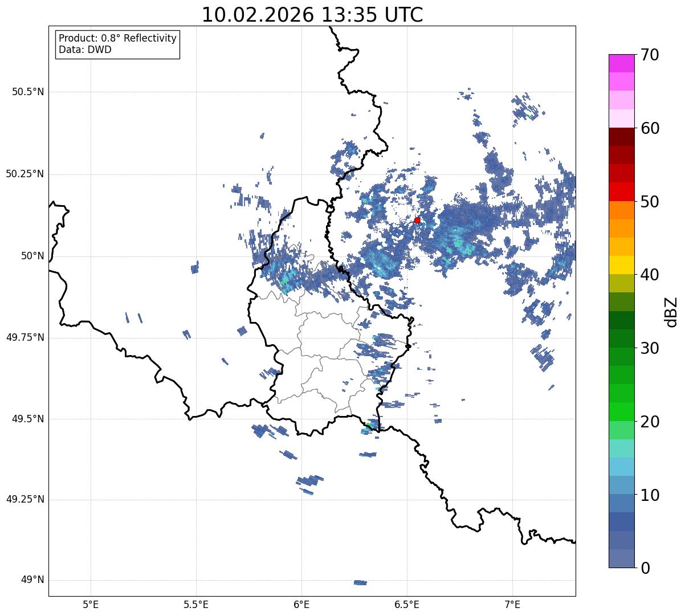Click the 6°E longitude label
The width and height of the screenshot is (685, 616).
point(301,604)
